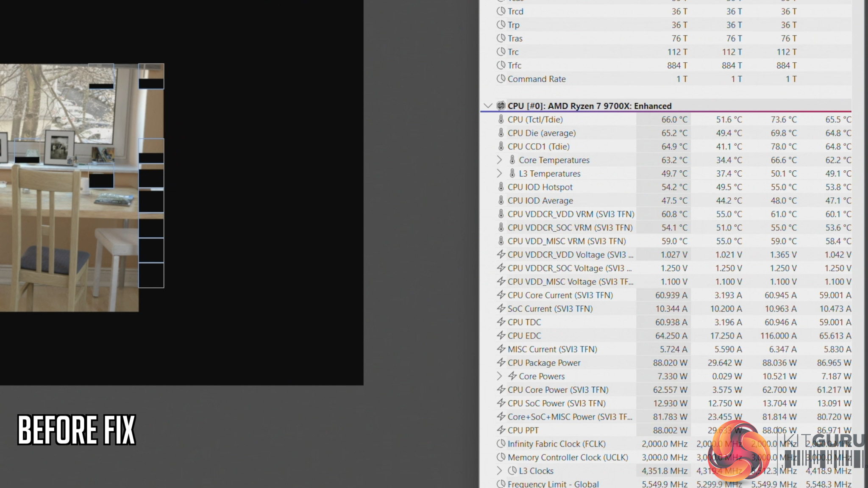Select the CPU TDC sensor row
Viewport: 868px width, 488px height.
(x=524, y=322)
